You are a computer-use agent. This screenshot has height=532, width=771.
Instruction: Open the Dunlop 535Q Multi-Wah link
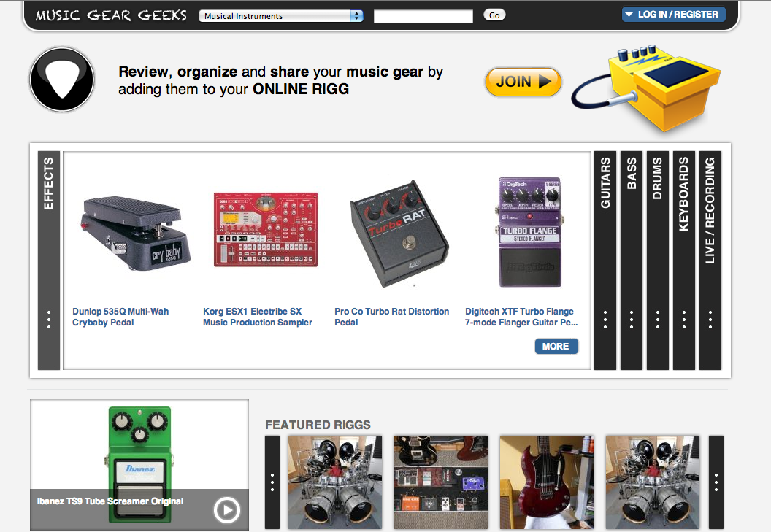tap(120, 317)
